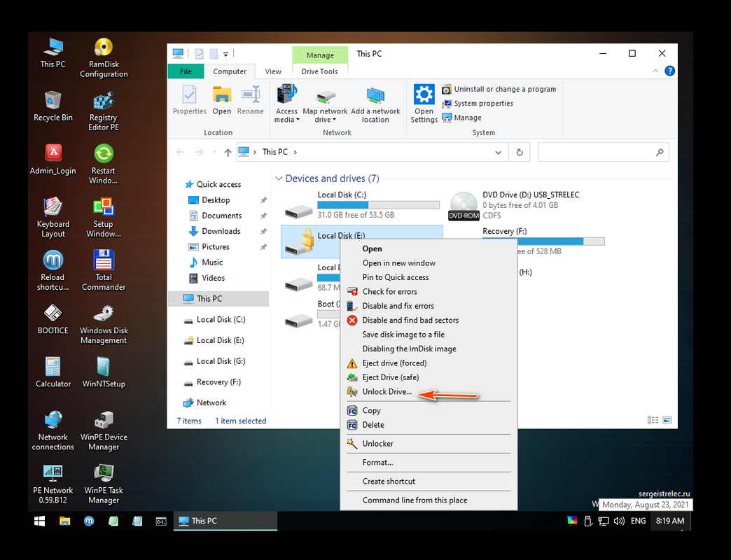Open Recycle Bin on desktop
The width and height of the screenshot is (731, 560).
[x=53, y=106]
